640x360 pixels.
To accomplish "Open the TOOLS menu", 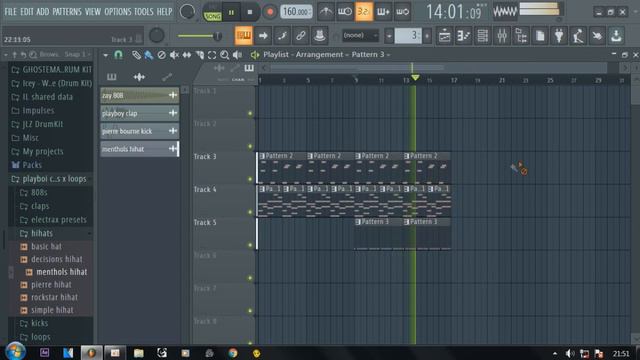I will [144, 12].
